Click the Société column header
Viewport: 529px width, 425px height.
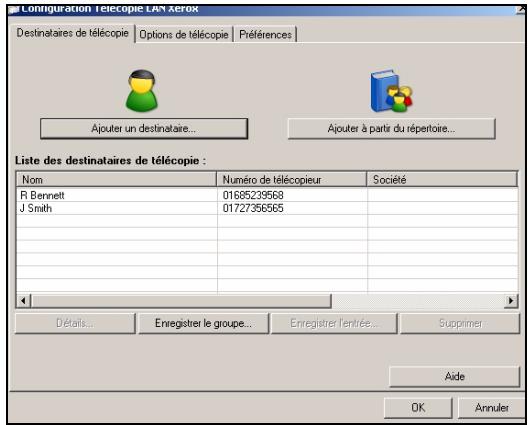[x=442, y=179]
